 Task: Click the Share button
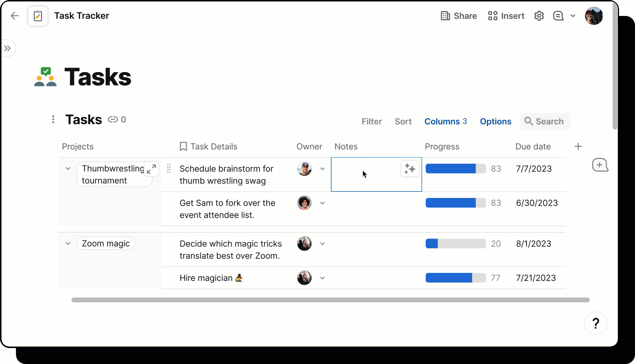(459, 16)
